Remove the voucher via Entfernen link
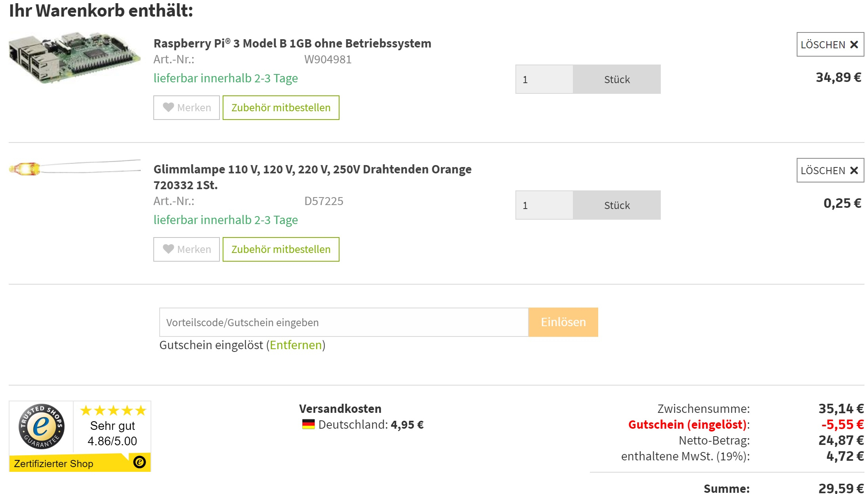Viewport: 868px width, 494px height. (296, 345)
